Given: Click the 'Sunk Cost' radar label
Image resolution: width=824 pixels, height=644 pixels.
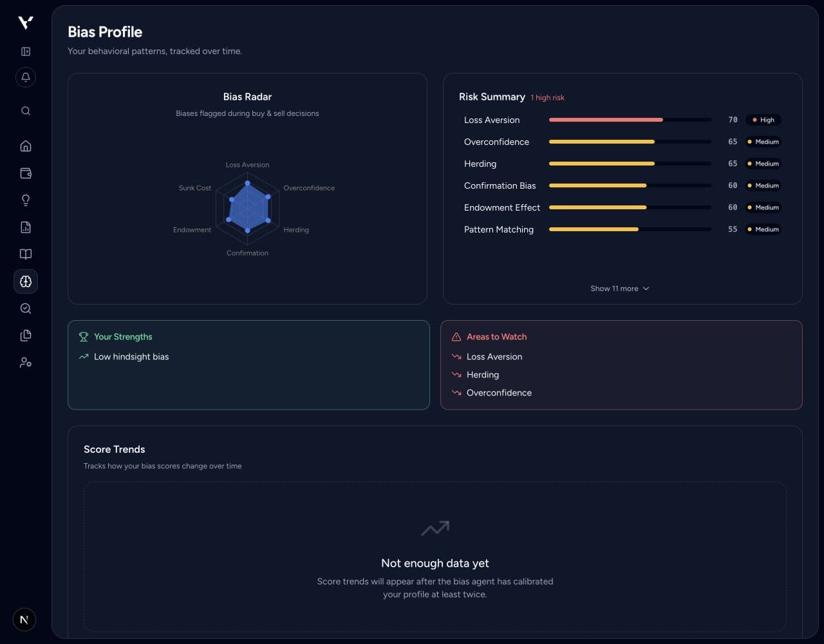Looking at the screenshot, I should (x=195, y=188).
